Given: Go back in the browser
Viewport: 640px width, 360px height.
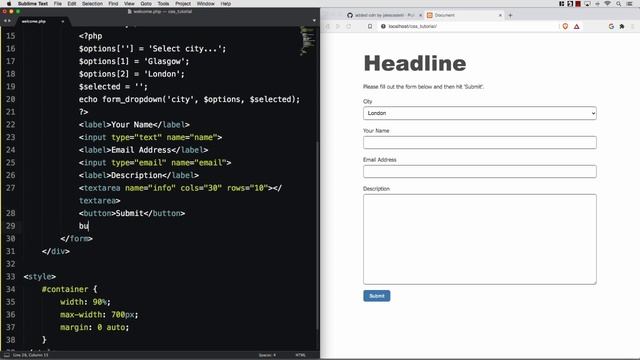Looking at the screenshot, I should [327, 26].
